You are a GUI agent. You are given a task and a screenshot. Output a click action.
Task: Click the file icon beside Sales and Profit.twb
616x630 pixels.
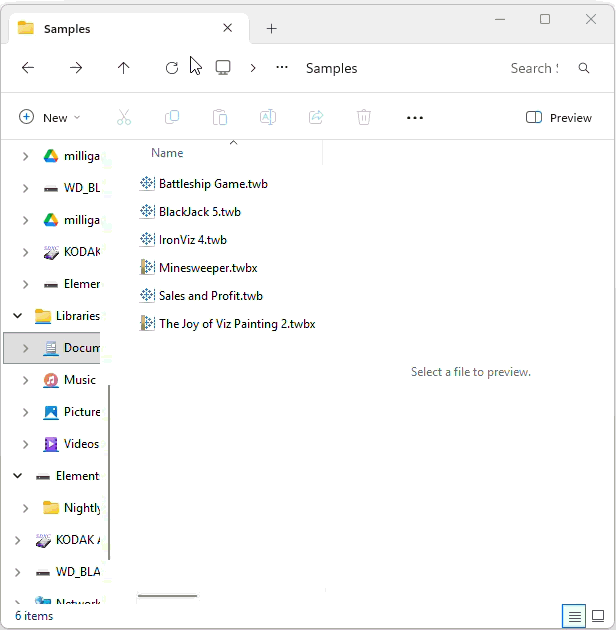point(147,296)
